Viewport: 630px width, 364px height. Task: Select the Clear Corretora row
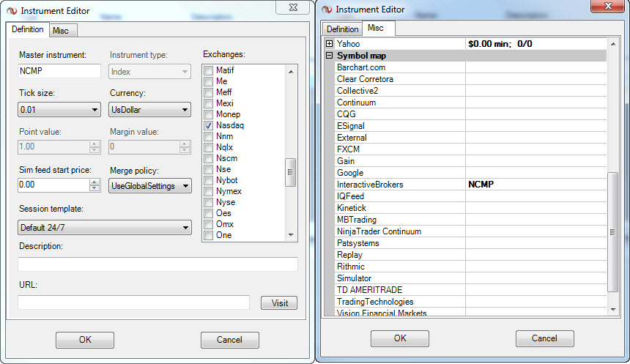click(x=470, y=79)
